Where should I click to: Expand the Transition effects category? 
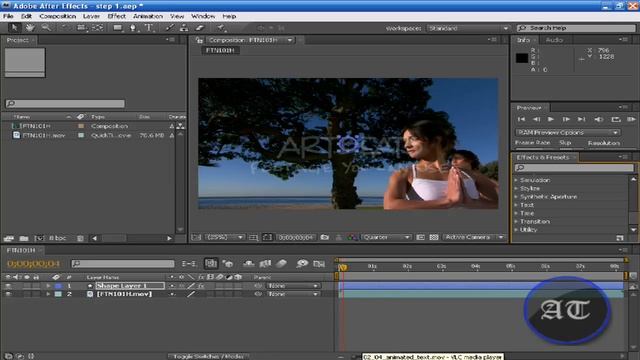(516, 222)
